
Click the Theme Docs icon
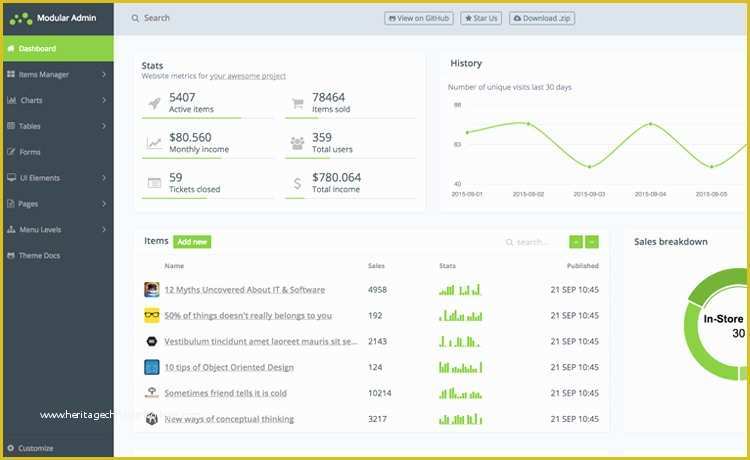point(11,255)
